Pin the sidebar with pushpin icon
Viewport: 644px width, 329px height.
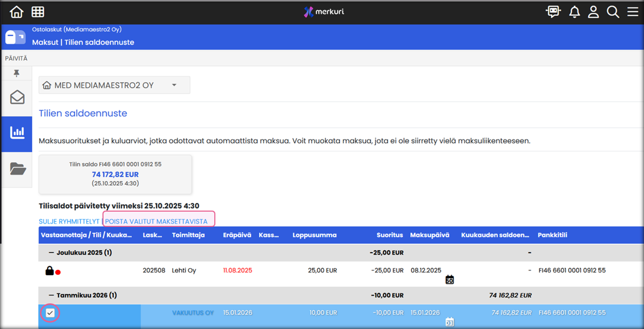pos(17,73)
